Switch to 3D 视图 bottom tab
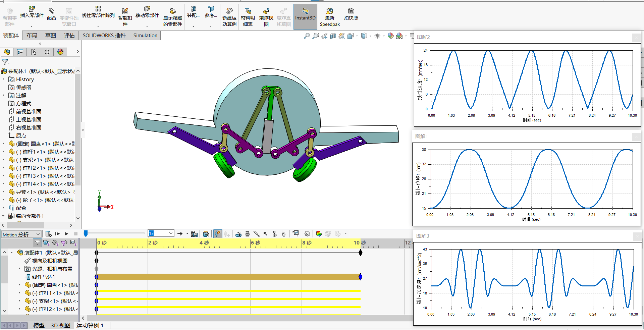The image size is (644, 330). pyautogui.click(x=61, y=325)
